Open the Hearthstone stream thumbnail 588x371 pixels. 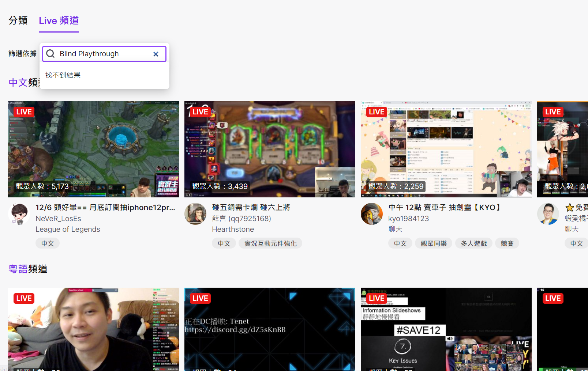click(270, 149)
